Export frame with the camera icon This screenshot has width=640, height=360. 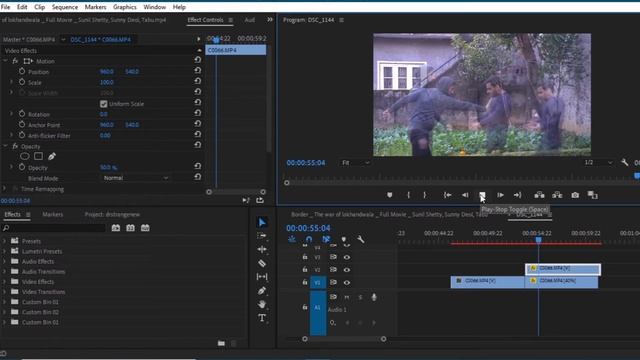pos(575,195)
